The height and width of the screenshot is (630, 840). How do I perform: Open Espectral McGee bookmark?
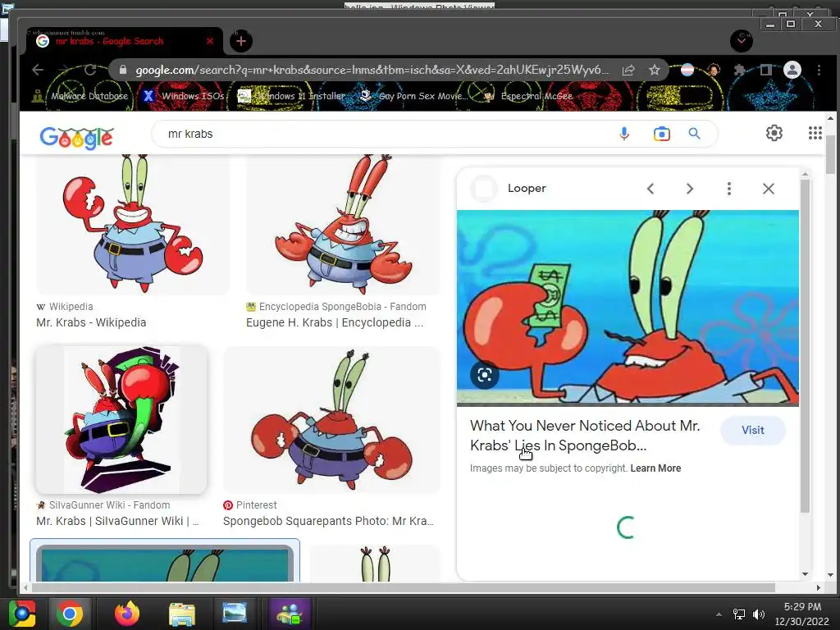pos(527,96)
